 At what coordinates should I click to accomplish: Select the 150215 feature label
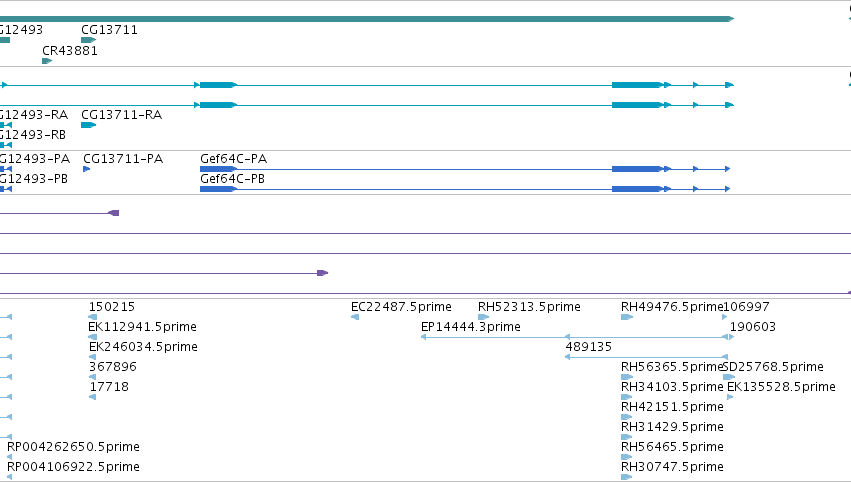[x=112, y=307]
